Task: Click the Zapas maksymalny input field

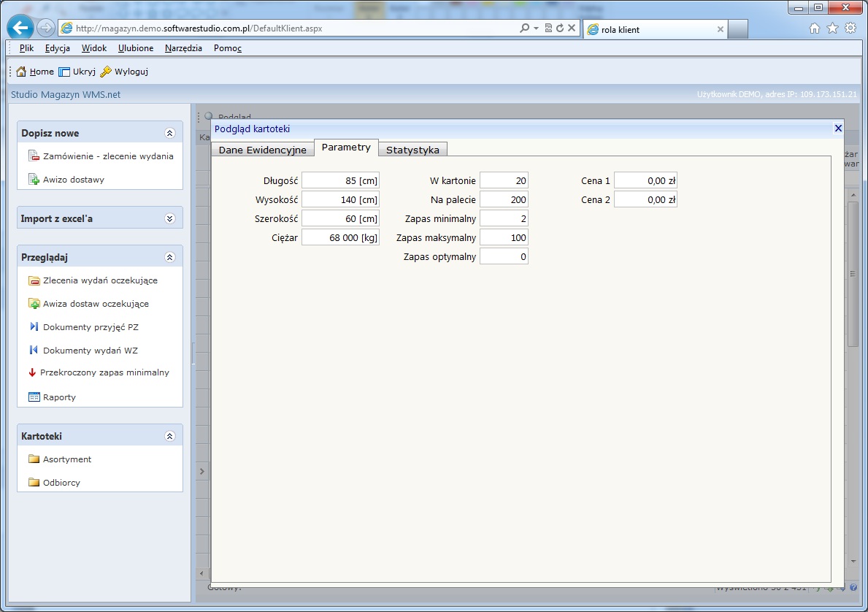Action: pyautogui.click(x=504, y=237)
